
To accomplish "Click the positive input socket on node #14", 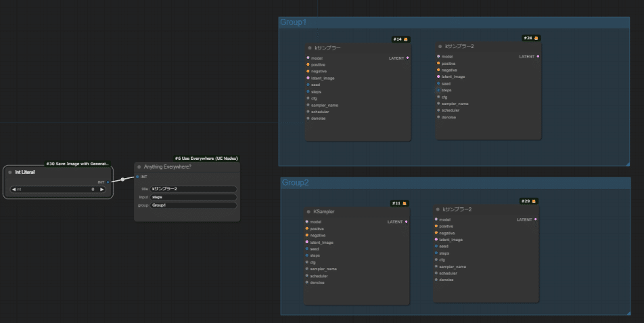I will (308, 64).
